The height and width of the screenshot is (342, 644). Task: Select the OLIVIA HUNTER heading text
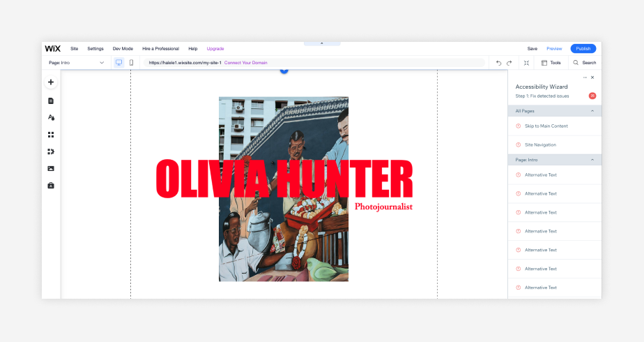coord(284,179)
